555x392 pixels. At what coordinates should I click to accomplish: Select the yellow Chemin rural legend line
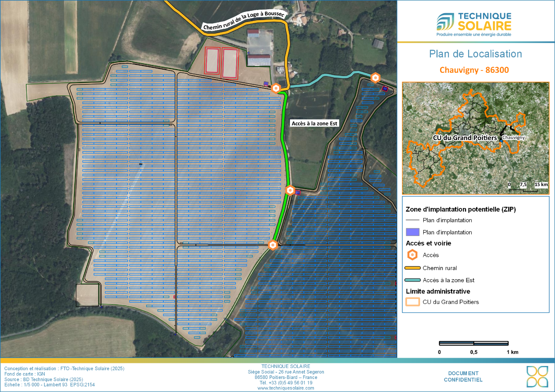click(412, 268)
